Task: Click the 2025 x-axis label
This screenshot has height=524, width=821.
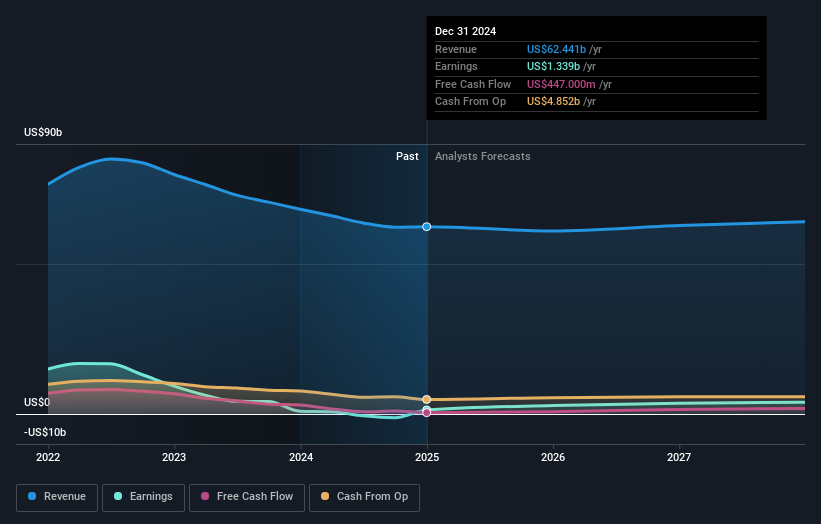Action: tap(427, 457)
